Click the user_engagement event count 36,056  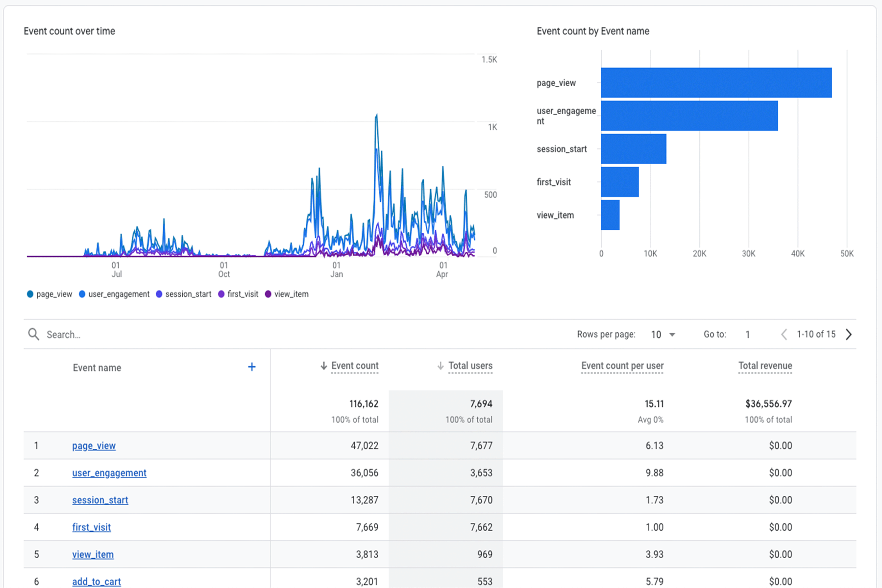tap(365, 473)
